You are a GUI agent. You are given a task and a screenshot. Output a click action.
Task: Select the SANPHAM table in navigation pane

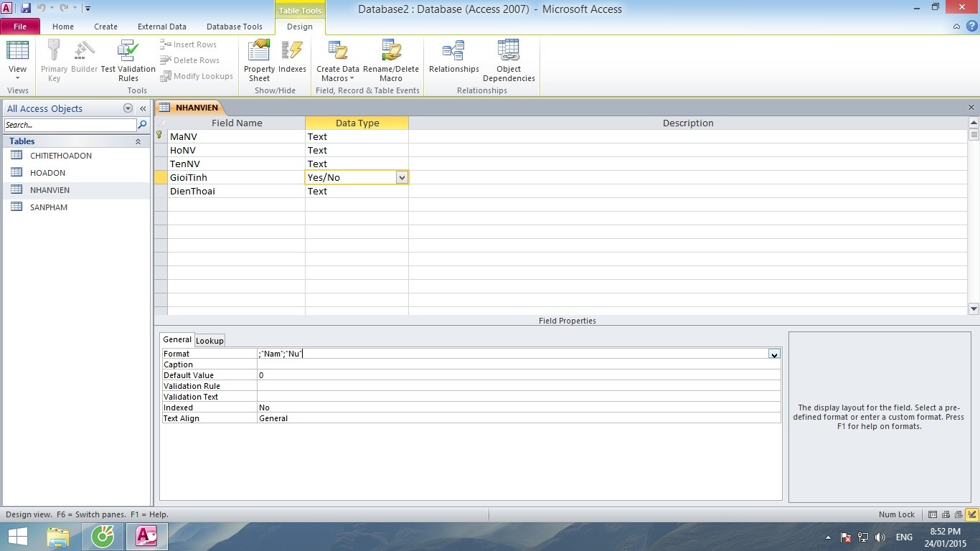49,207
